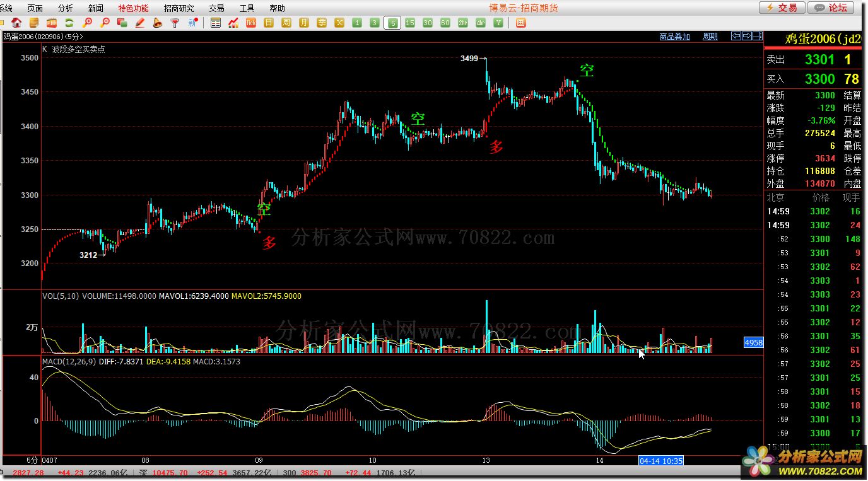Viewport: 868px width, 481px height.
Task: Toggle the side panel box icon
Action: [756, 36]
